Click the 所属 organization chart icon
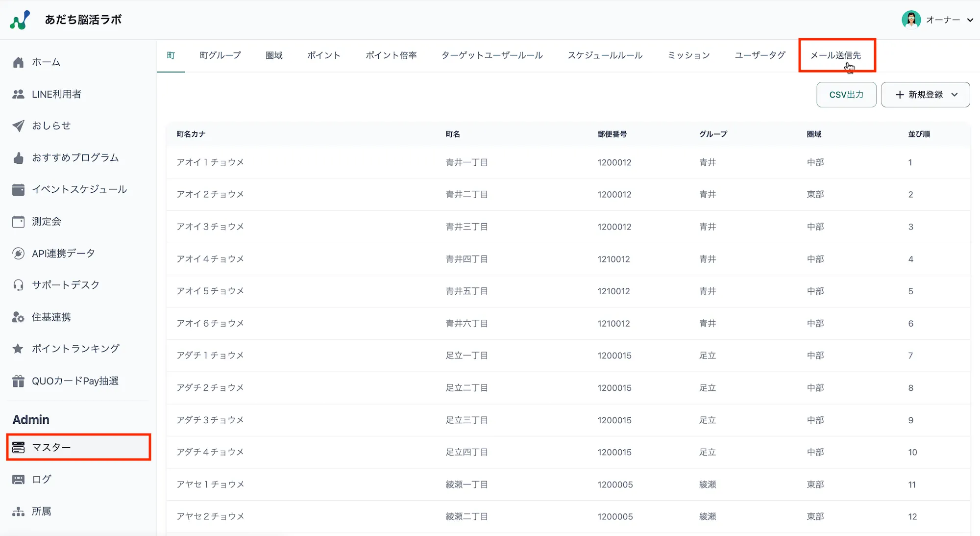This screenshot has height=536, width=980. [x=19, y=511]
